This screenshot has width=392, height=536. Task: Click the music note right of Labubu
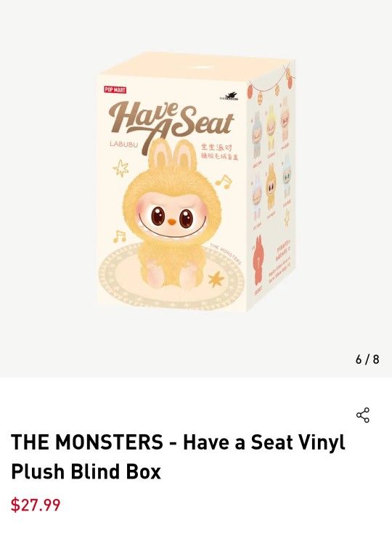coord(224,182)
